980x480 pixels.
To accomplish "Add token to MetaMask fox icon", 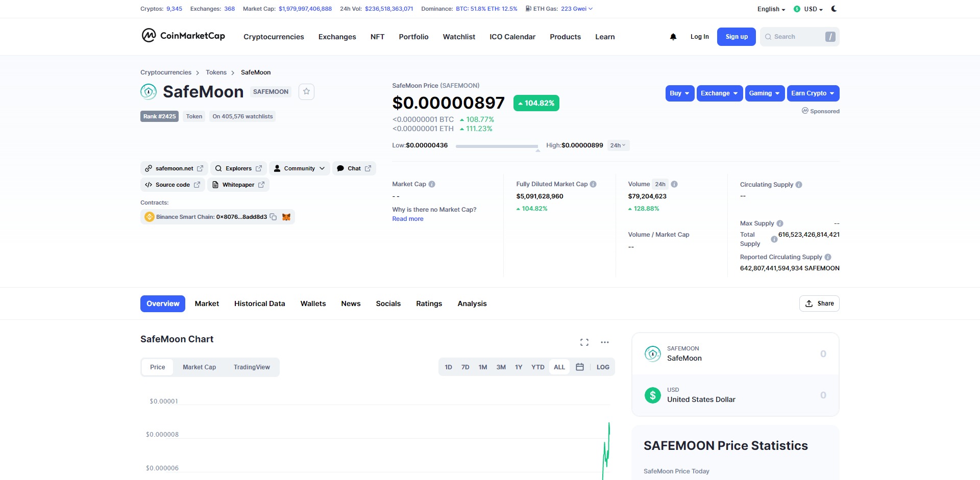I will [286, 217].
